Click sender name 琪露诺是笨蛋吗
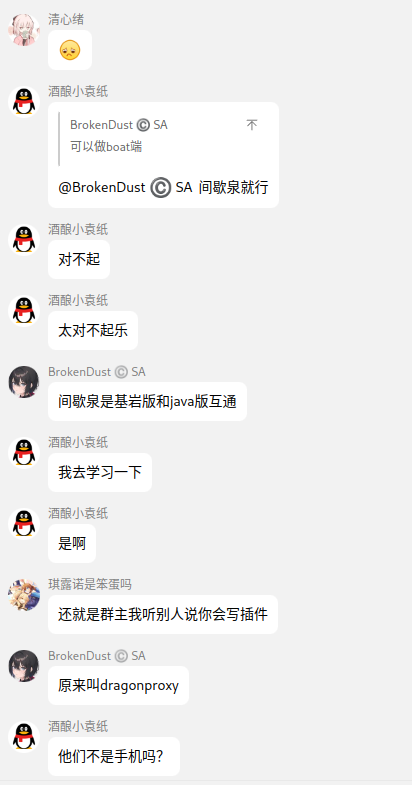 click(x=90, y=584)
